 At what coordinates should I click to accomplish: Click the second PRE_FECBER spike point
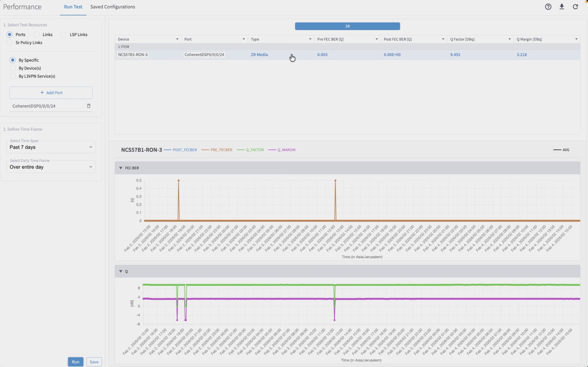335,180
